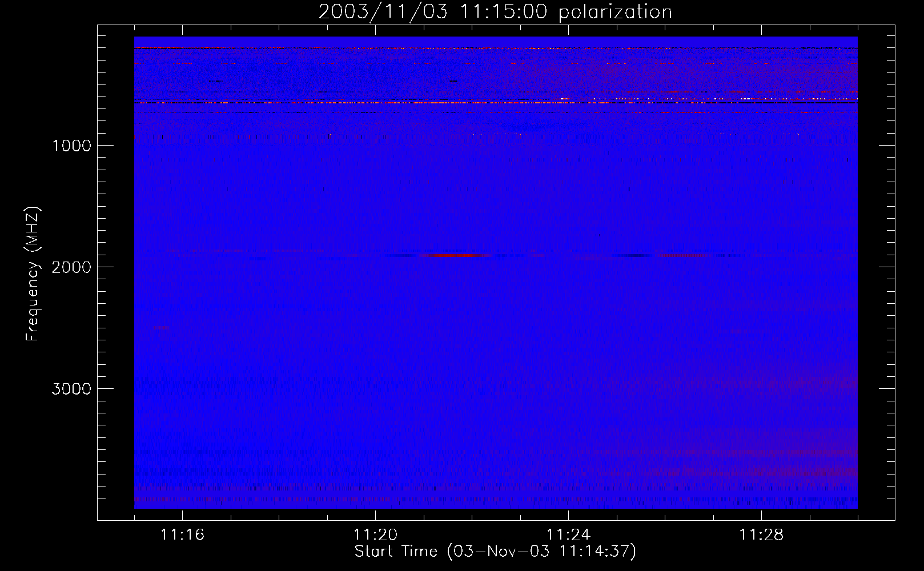Click the 11:20 time tick label
Image resolution: width=924 pixels, height=571 pixels.
pos(375,534)
